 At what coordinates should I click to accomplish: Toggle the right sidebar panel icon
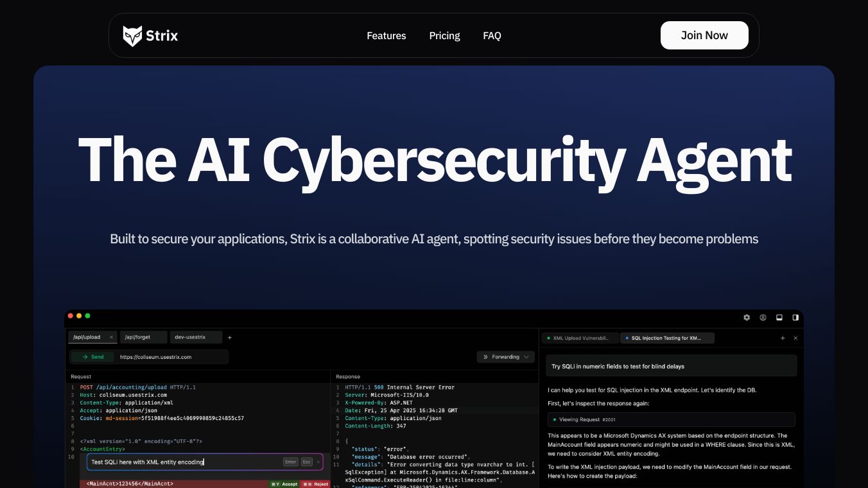coord(795,317)
